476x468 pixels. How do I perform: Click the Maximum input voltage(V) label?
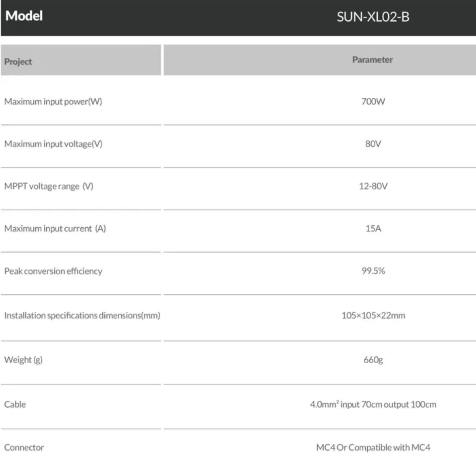click(x=53, y=144)
